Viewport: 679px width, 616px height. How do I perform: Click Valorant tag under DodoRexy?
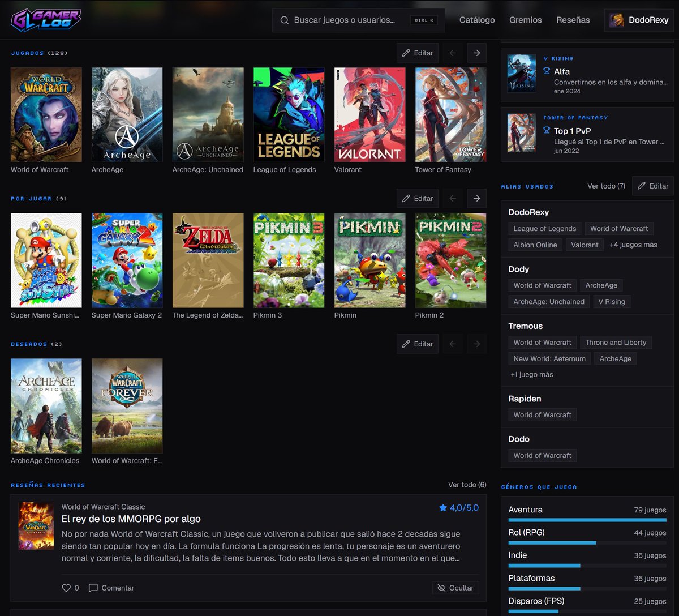coord(585,245)
